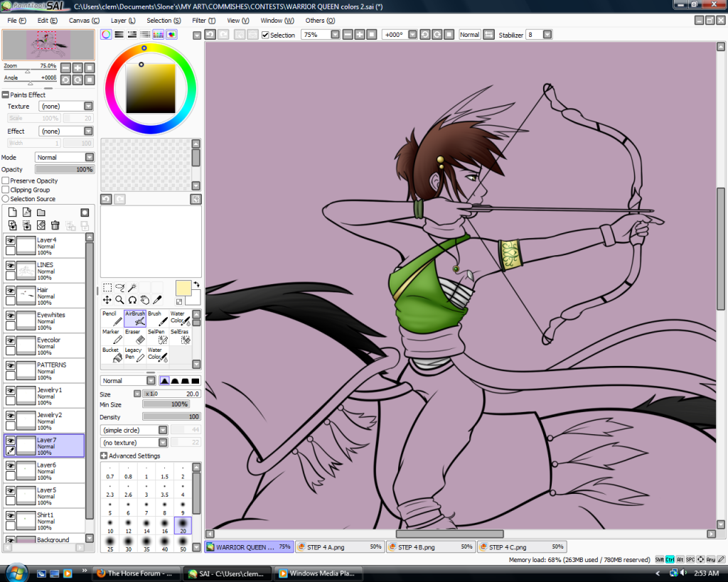Switch to the STEP 4 C.png document tab
This screenshot has height=582, width=728.
click(x=523, y=547)
